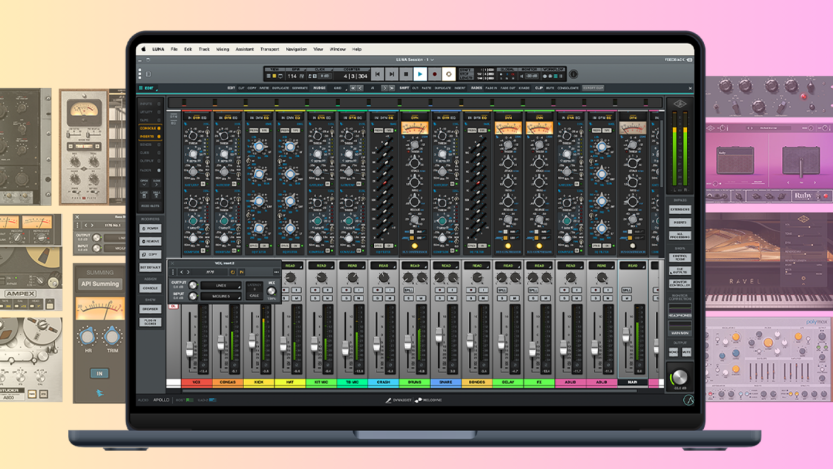833x469 pixels.
Task: Toggle the Inserts view option in sidebar
Action: 150,137
